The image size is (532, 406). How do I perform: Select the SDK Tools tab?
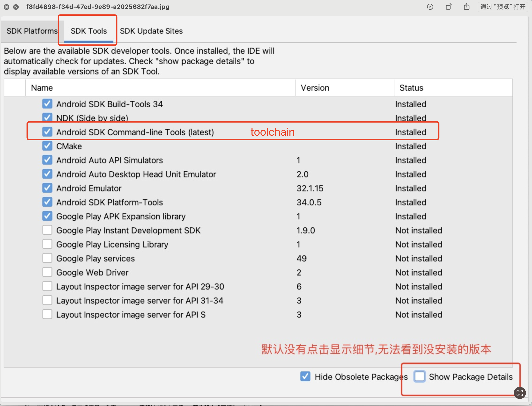pos(89,31)
